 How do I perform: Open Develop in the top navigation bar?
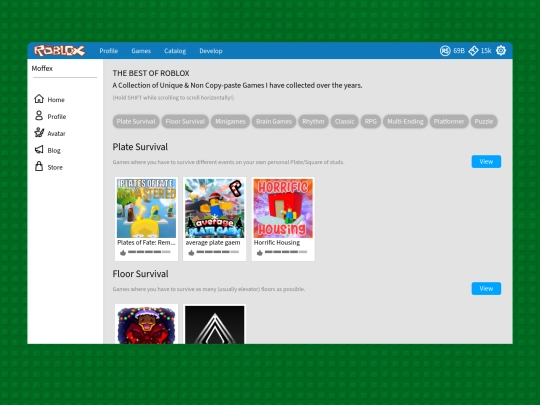(x=211, y=51)
